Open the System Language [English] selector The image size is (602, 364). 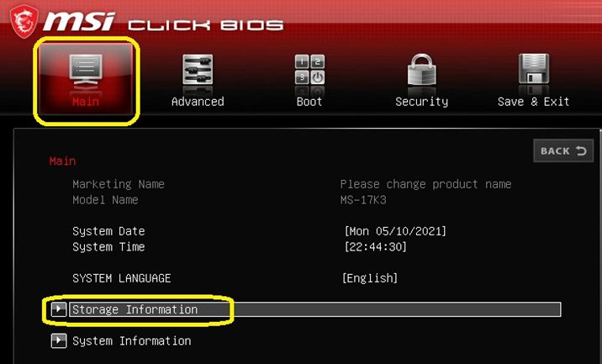370,278
